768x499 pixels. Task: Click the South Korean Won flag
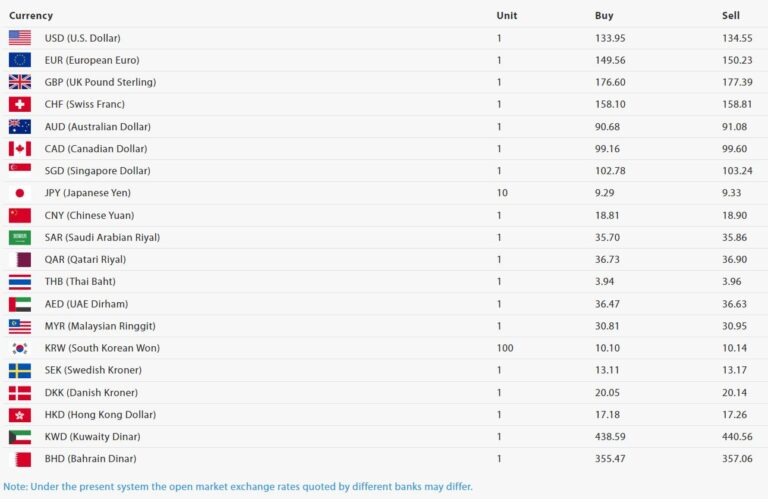coord(20,348)
